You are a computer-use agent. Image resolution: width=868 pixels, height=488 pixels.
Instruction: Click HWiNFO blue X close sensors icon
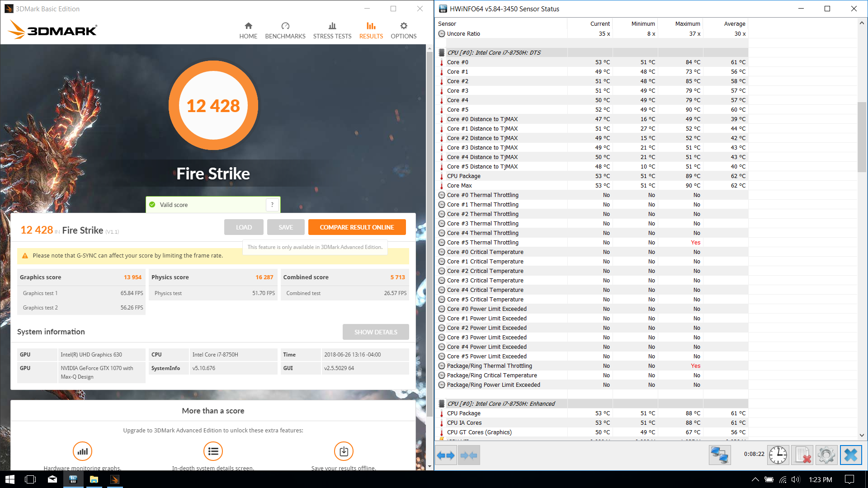point(851,455)
